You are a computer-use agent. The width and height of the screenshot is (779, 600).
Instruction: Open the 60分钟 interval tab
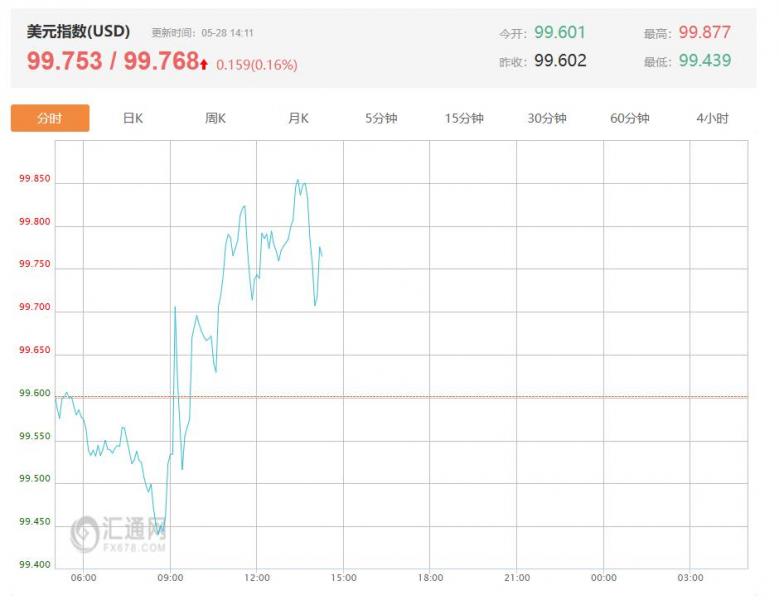click(629, 118)
